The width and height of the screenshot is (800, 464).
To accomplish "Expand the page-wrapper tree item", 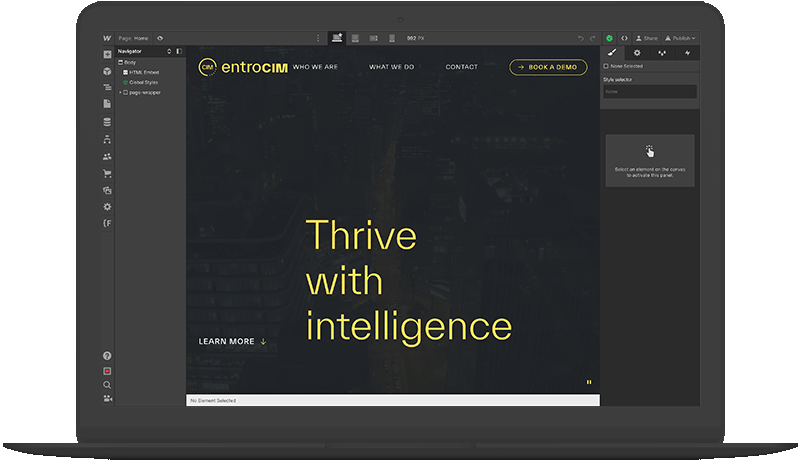I will (x=120, y=92).
